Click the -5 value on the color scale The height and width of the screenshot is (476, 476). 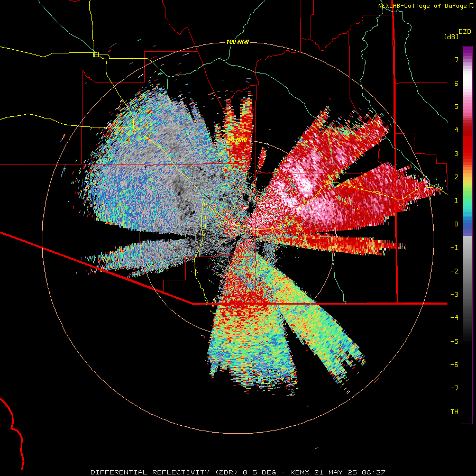[454, 342]
